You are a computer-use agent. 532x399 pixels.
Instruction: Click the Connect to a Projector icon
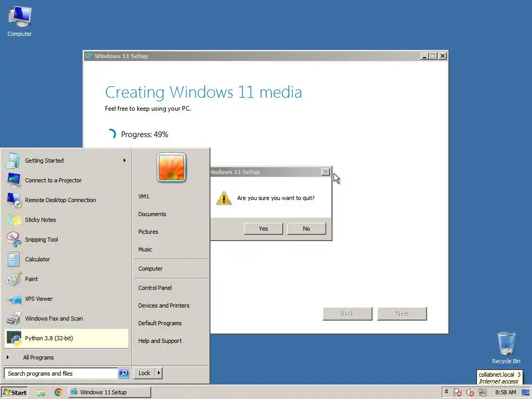[14, 180]
